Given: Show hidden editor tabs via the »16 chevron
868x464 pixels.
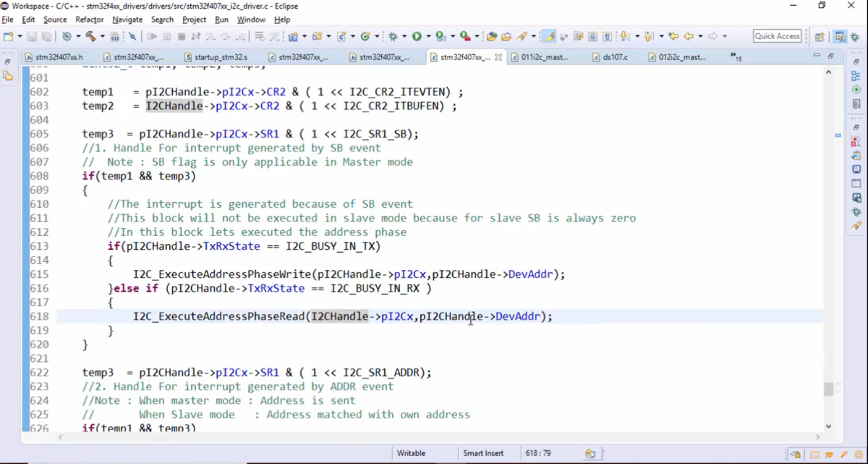Looking at the screenshot, I should 735,56.
